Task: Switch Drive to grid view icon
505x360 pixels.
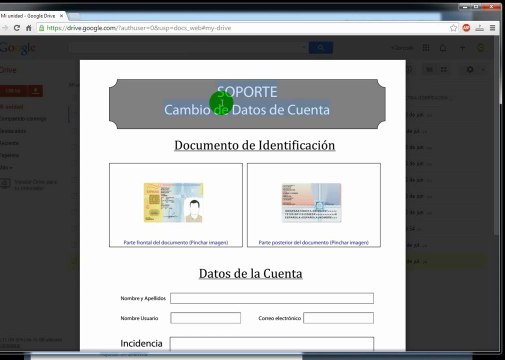Action: pos(444,69)
